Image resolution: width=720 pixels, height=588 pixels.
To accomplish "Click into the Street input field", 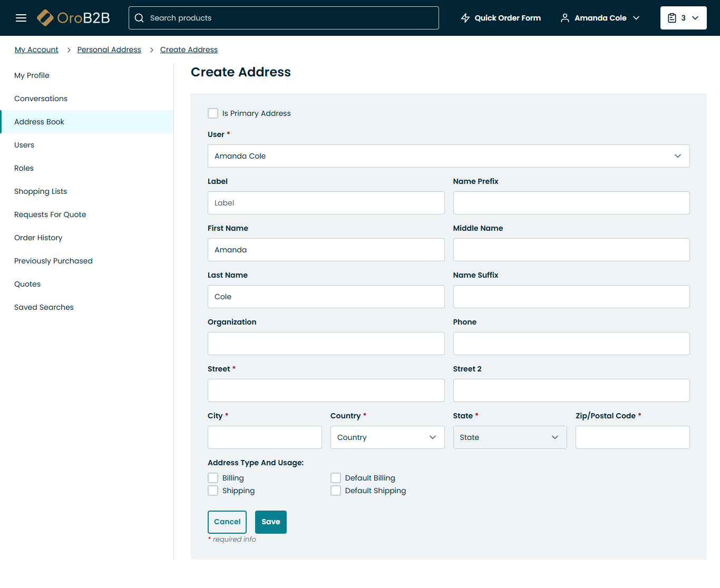I will [326, 390].
